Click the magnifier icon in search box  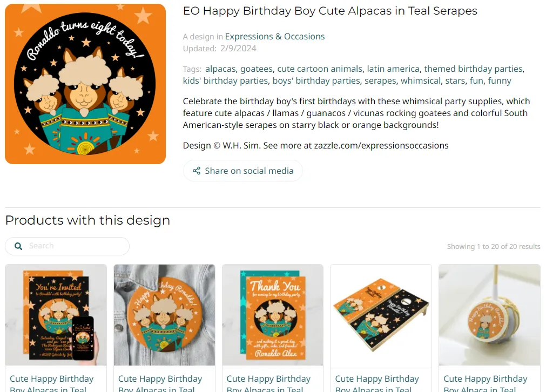18,246
